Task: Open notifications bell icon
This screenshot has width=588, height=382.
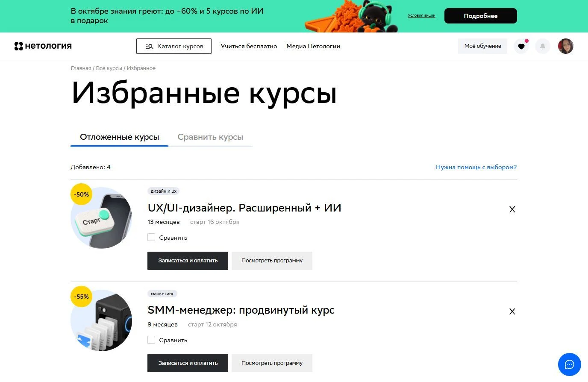Action: coord(543,46)
